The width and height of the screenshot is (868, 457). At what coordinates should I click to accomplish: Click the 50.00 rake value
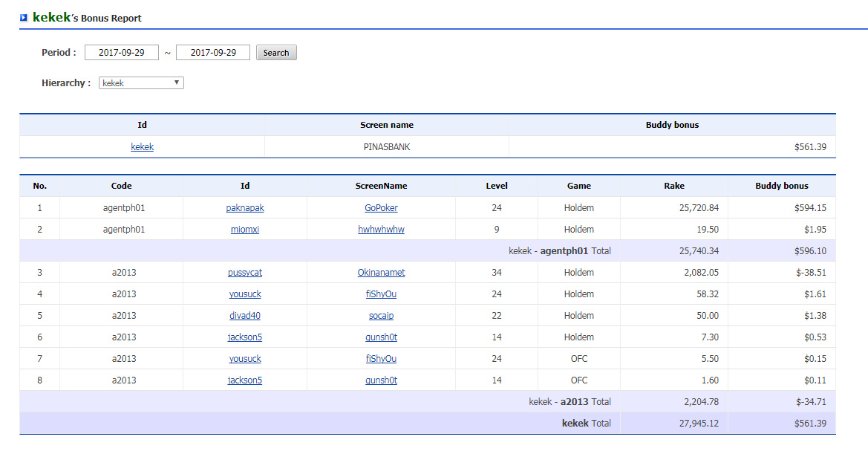pyautogui.click(x=708, y=316)
